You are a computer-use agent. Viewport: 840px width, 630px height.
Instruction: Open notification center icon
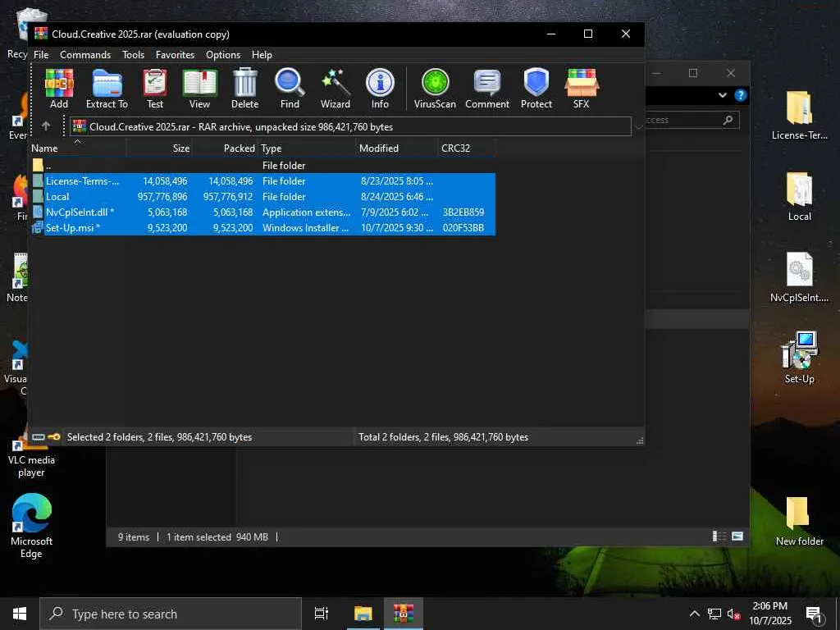[814, 614]
